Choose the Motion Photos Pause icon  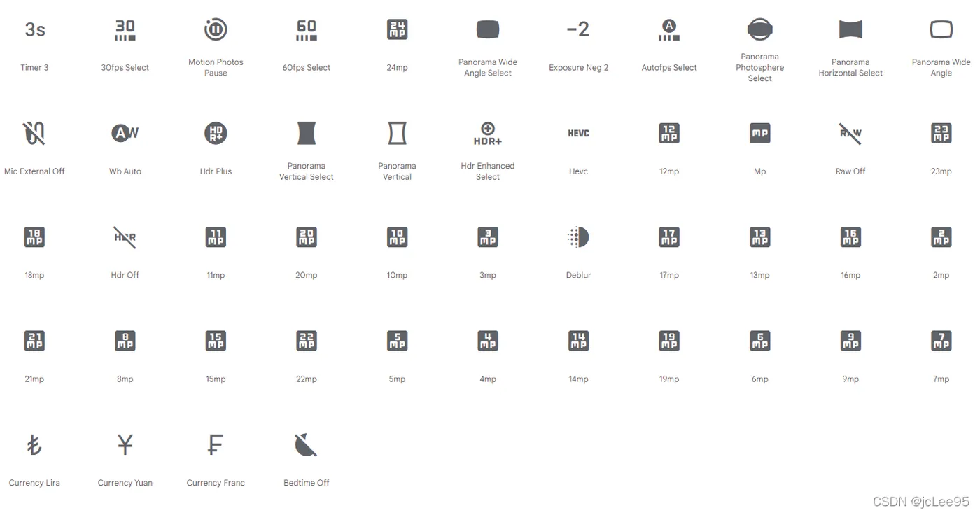(216, 29)
